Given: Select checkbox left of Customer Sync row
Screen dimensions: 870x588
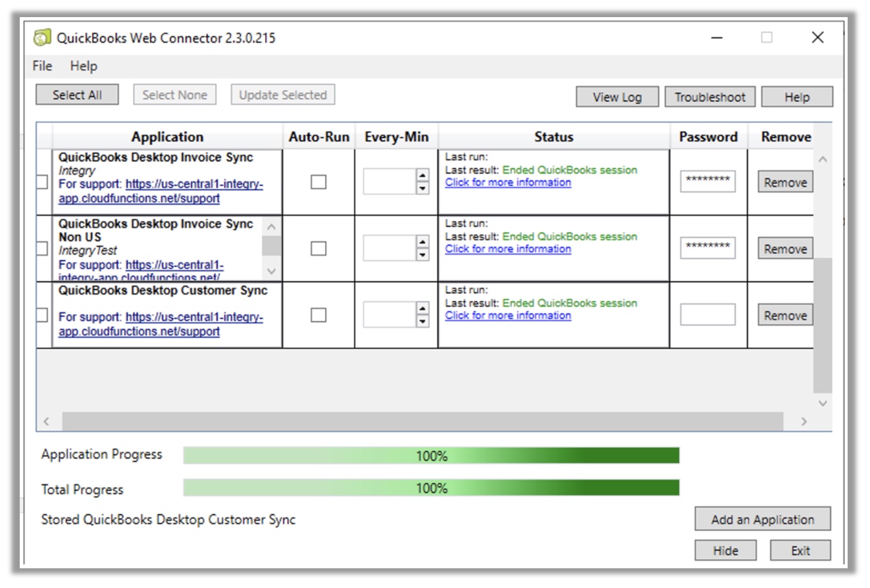Looking at the screenshot, I should tap(41, 315).
